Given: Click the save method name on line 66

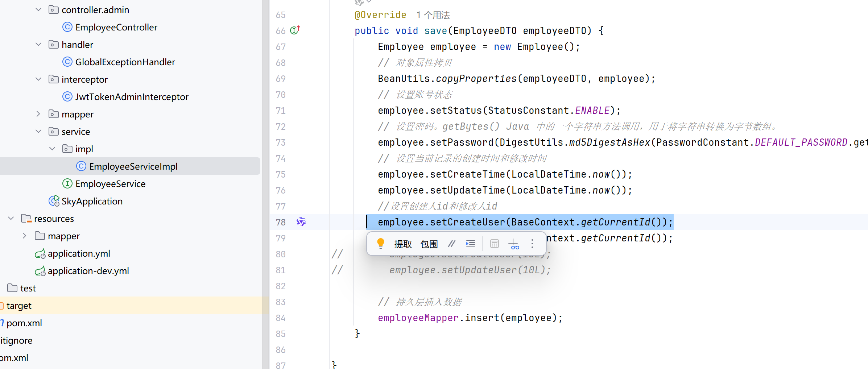Looking at the screenshot, I should 436,31.
